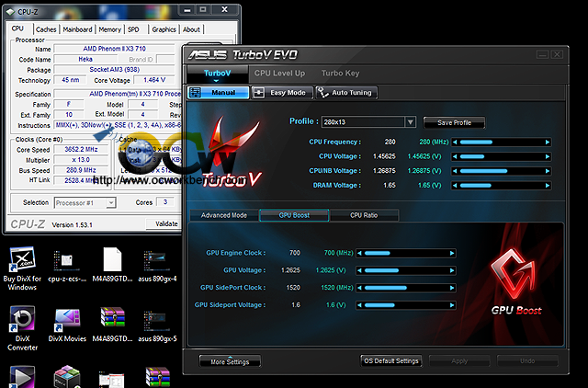Open SPD tab in CPU-Z
Viewport: 588px width, 388px height.
[x=133, y=29]
